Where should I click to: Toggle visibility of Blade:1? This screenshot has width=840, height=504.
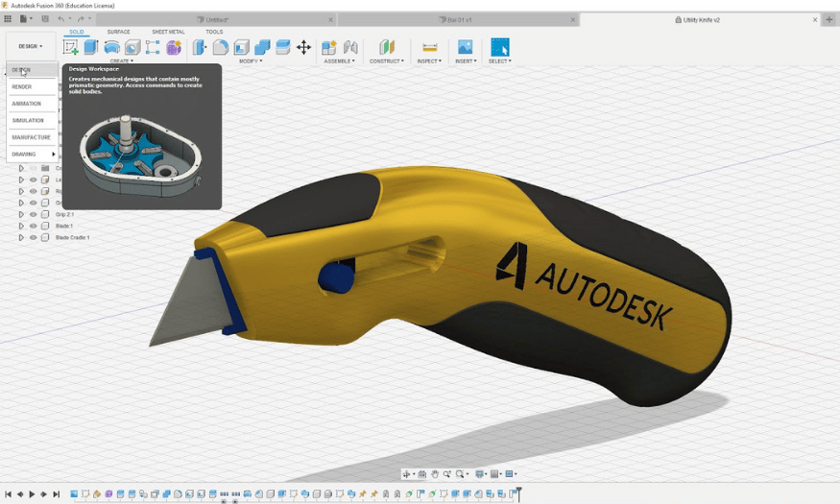click(x=34, y=226)
